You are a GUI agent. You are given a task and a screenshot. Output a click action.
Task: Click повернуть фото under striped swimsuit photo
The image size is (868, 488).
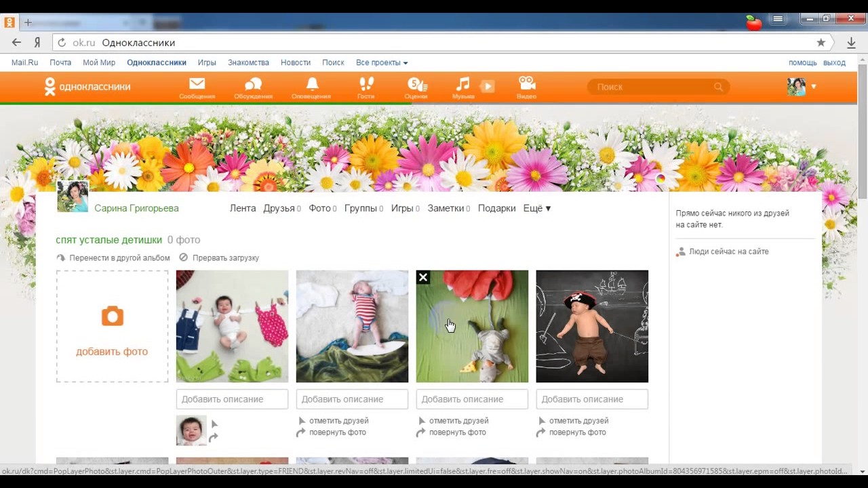338,432
